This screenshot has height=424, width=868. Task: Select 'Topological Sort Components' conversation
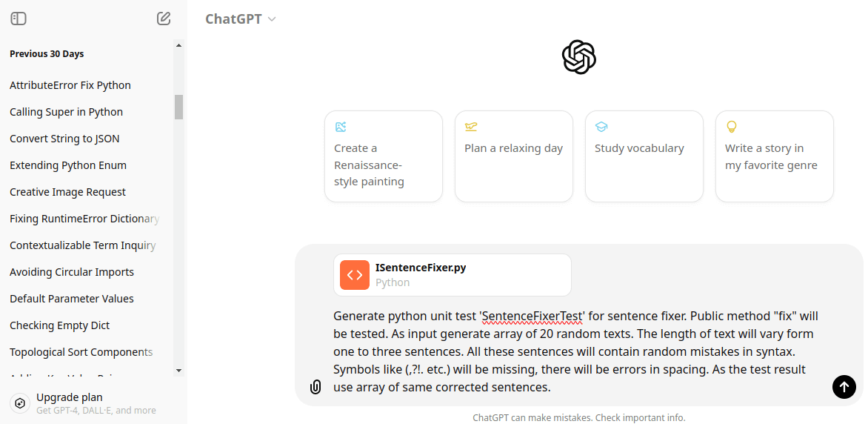(x=81, y=352)
